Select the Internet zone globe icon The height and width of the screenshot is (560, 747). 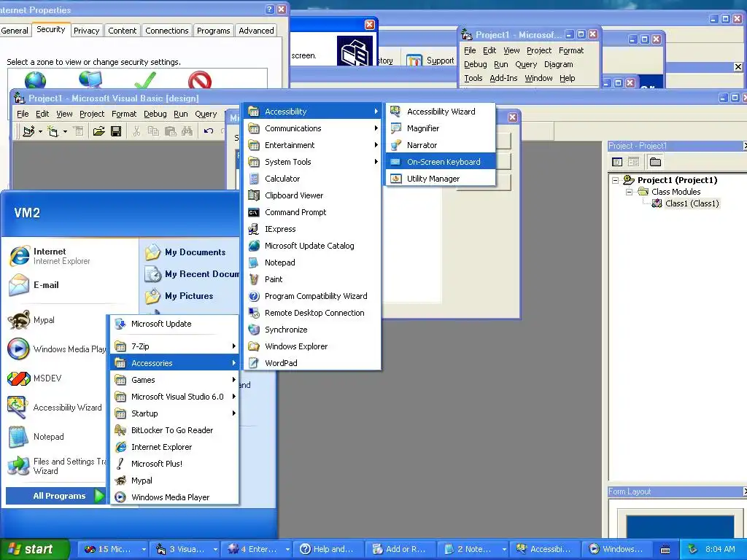coord(35,80)
